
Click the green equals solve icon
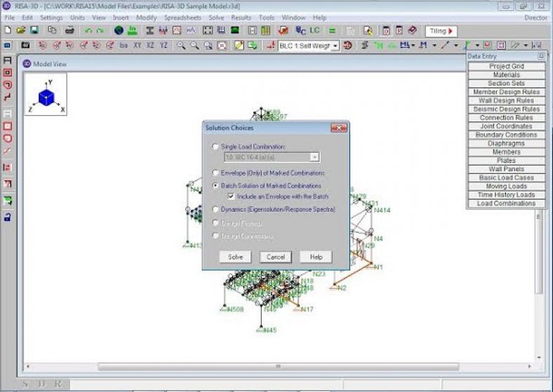[x=332, y=31]
